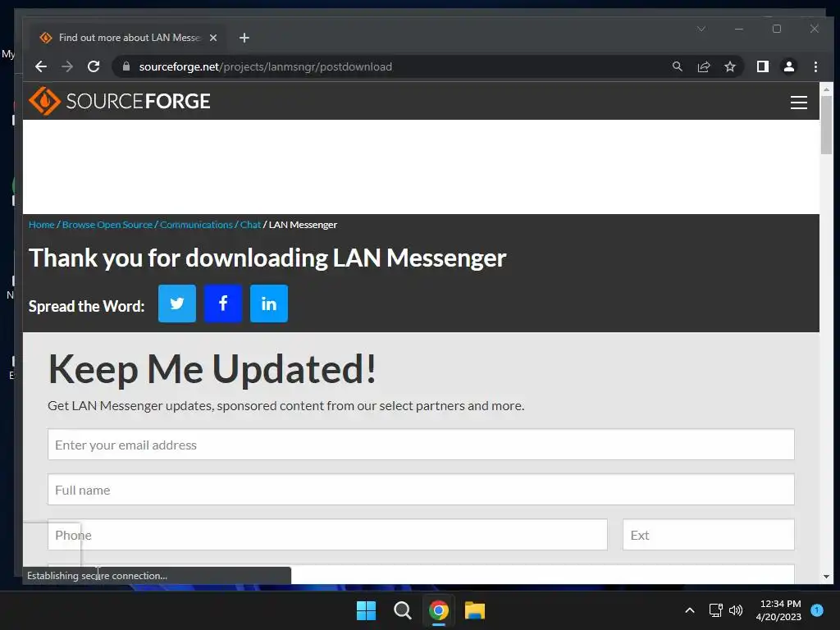
Task: Open the volume tray icon
Action: pos(736,610)
